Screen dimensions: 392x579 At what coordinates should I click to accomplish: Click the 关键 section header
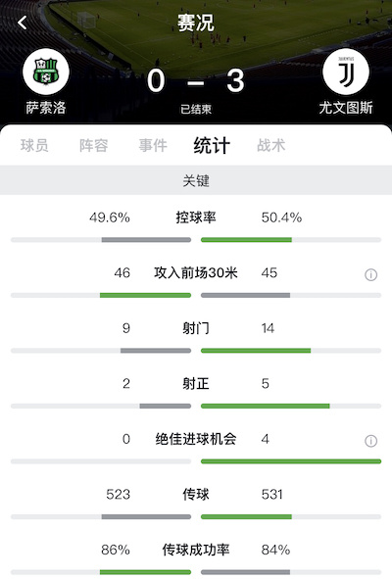(196, 180)
